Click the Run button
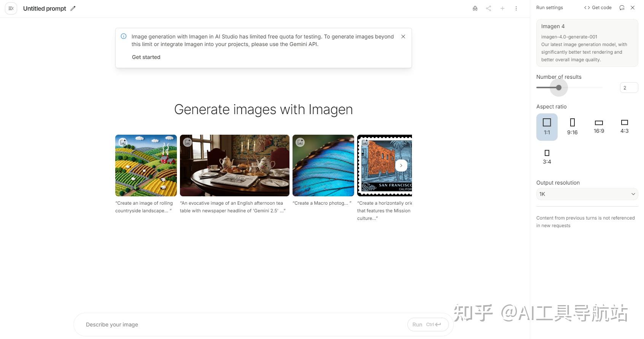This screenshot has height=339, width=644. click(428, 325)
